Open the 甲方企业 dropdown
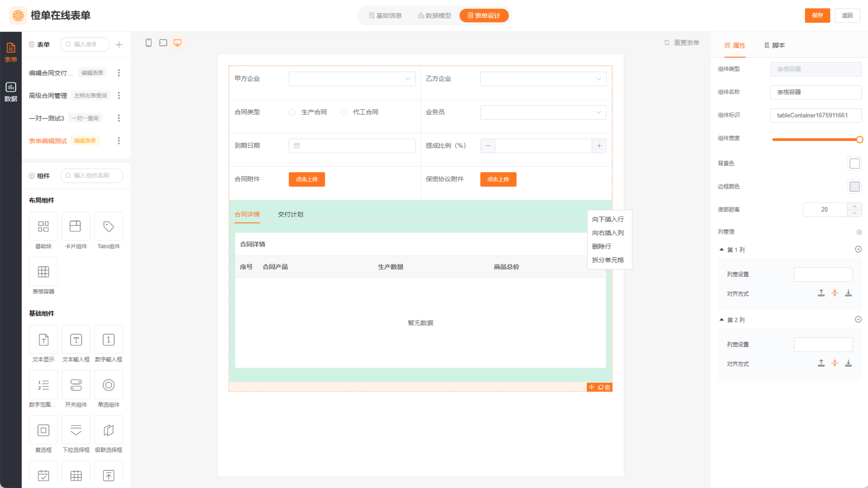 point(352,79)
